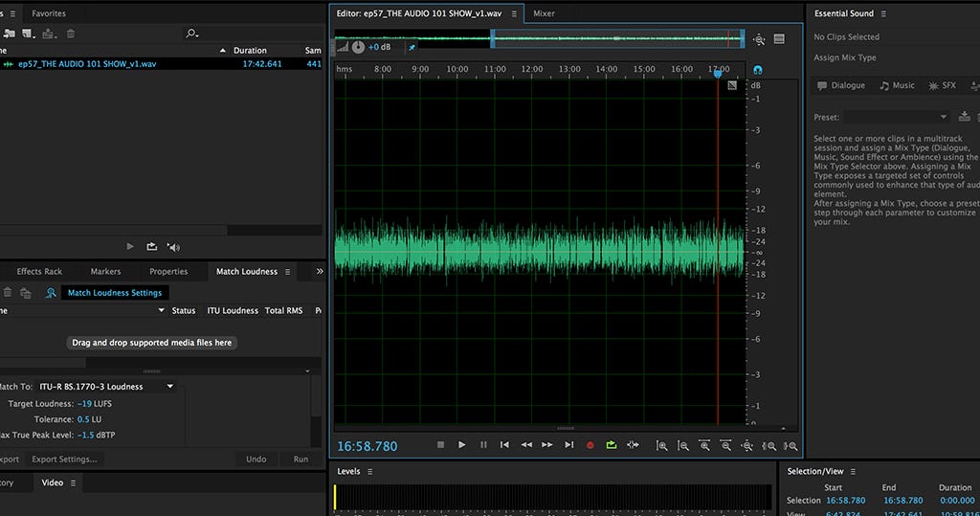Zoom out time icon

[x=725, y=445]
